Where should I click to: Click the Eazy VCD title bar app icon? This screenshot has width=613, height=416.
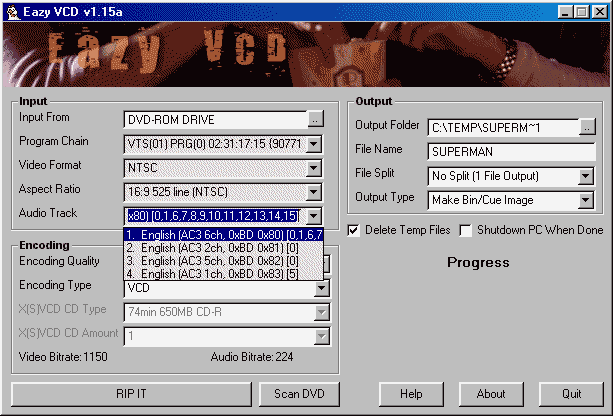tap(12, 10)
